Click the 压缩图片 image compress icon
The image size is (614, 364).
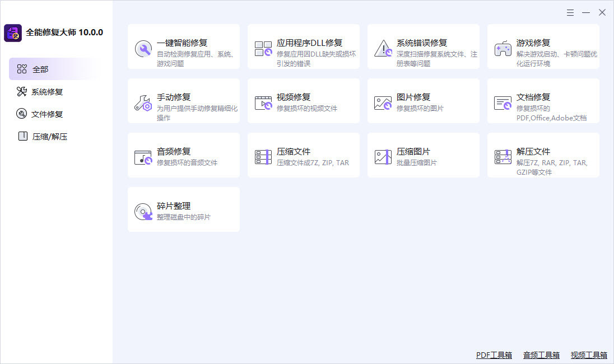click(383, 157)
